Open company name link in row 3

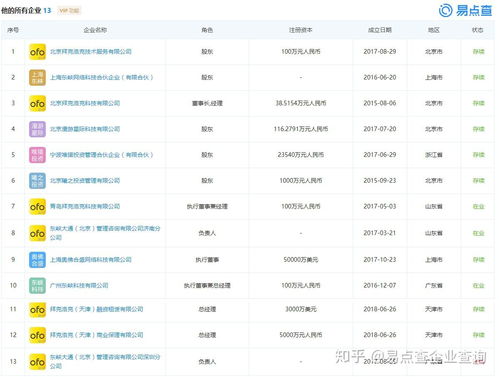point(85,103)
